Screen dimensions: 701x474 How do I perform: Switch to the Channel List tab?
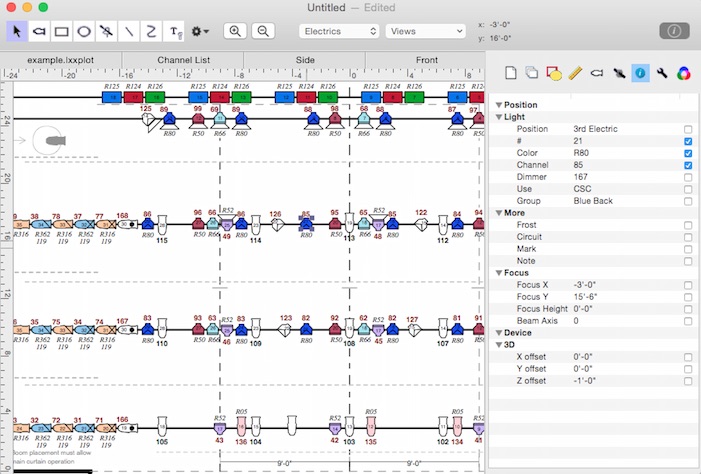[x=183, y=60]
